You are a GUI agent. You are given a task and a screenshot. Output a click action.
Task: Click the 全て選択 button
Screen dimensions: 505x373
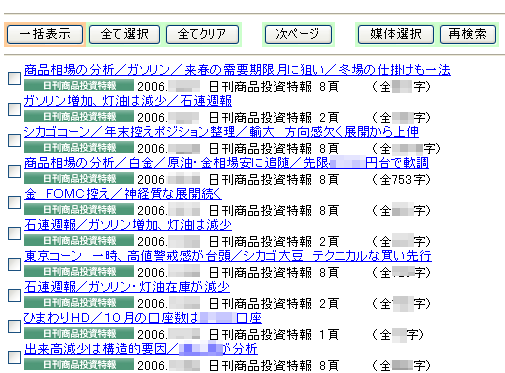click(124, 34)
